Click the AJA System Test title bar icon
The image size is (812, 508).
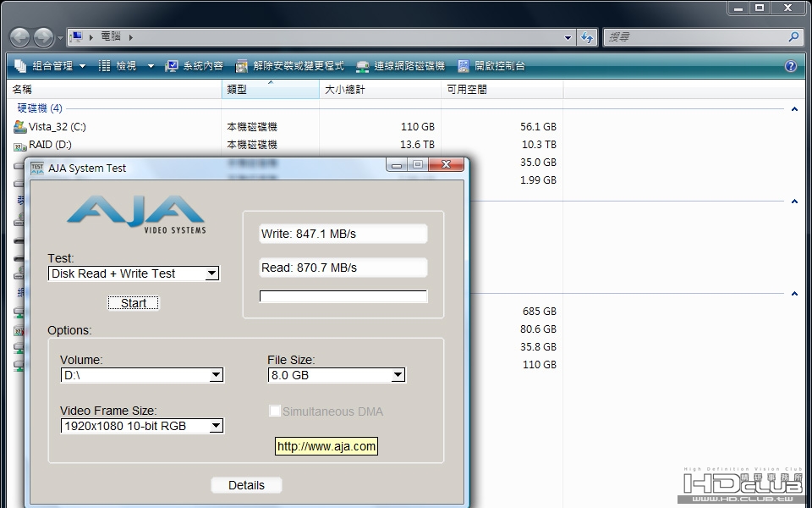[x=37, y=168]
